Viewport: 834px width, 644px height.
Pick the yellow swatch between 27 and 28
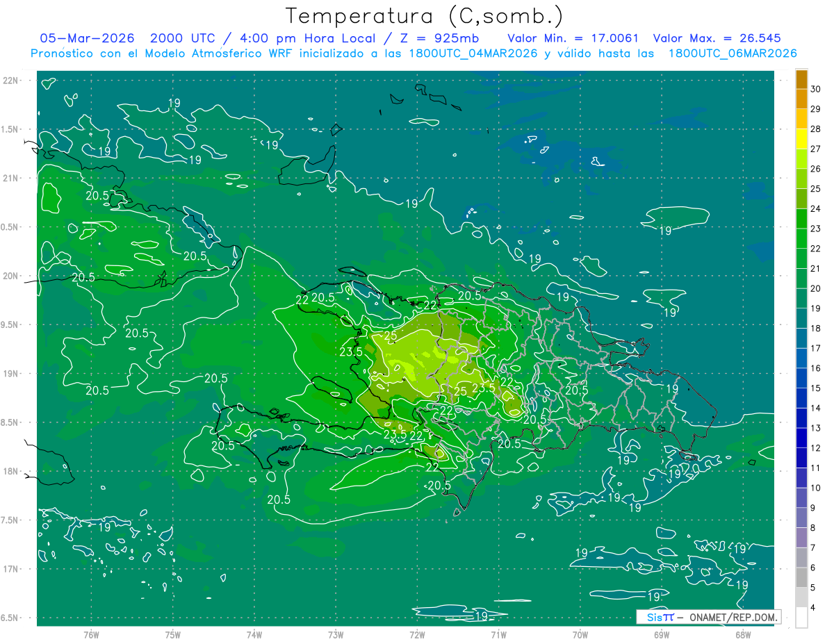(x=801, y=139)
